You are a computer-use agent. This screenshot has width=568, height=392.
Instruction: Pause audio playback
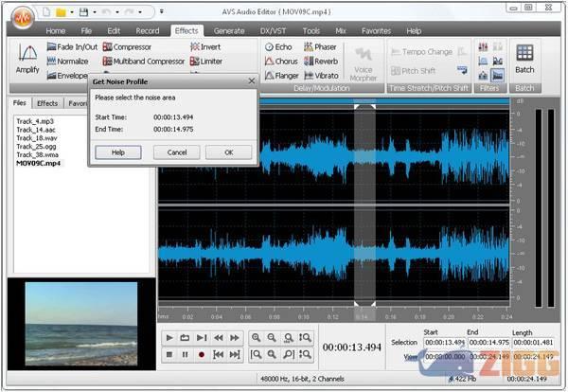point(185,354)
